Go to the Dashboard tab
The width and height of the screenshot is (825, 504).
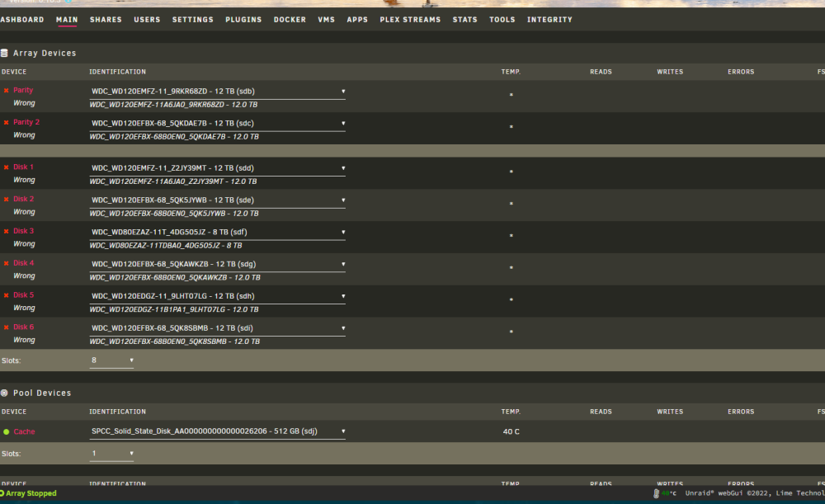click(22, 20)
